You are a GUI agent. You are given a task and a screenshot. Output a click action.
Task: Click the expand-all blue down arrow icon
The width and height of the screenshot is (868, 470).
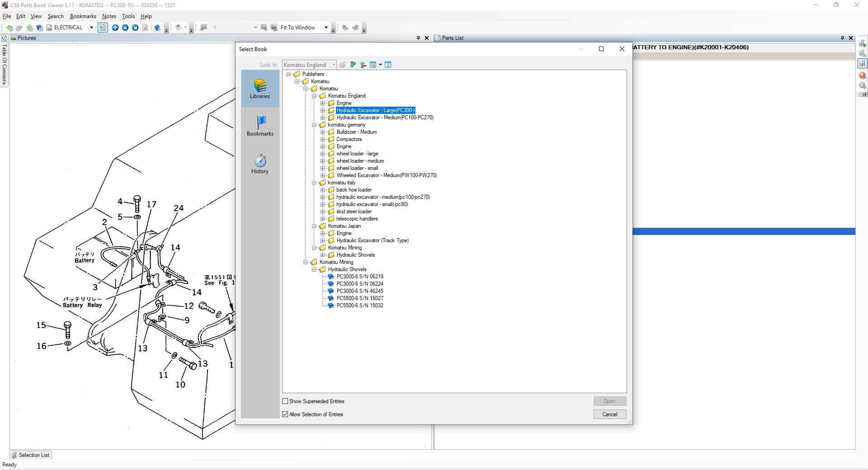pos(353,65)
